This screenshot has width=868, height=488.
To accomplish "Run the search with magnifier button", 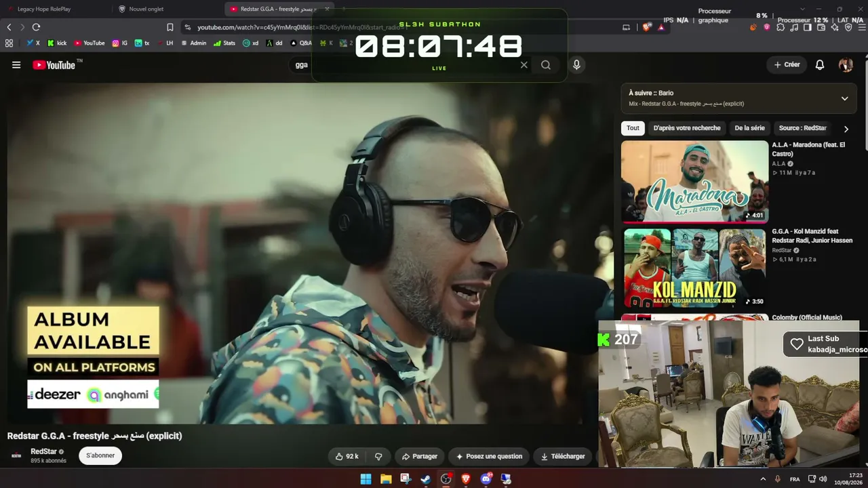I will pyautogui.click(x=546, y=65).
